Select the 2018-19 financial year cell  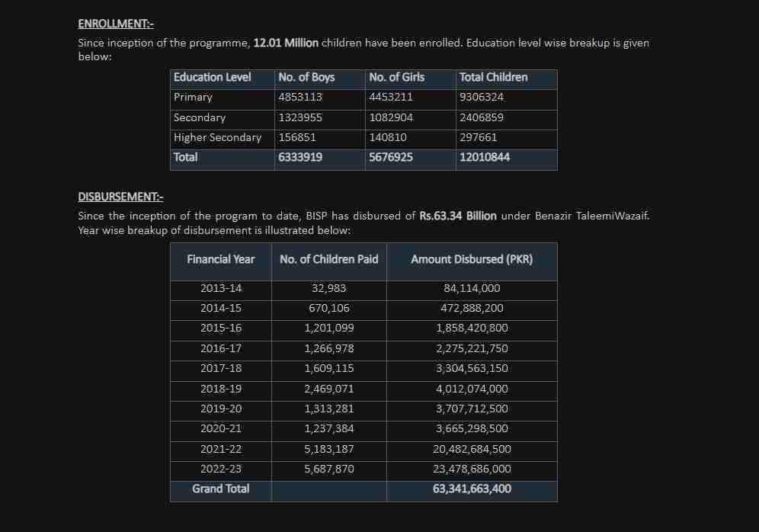[221, 389]
